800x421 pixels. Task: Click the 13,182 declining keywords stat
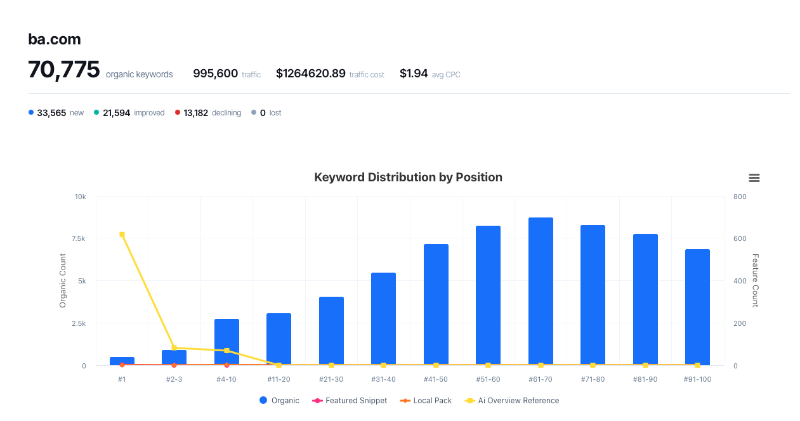click(x=208, y=113)
